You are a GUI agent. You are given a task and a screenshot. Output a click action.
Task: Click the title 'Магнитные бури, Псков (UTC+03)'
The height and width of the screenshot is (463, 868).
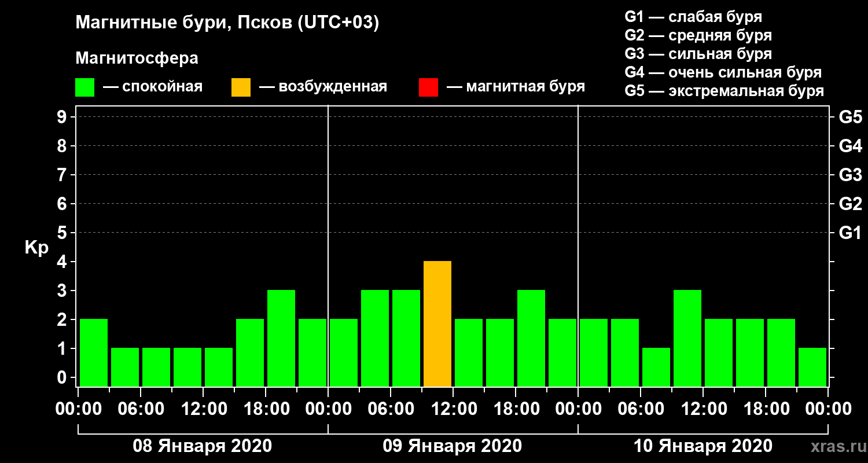pyautogui.click(x=227, y=23)
